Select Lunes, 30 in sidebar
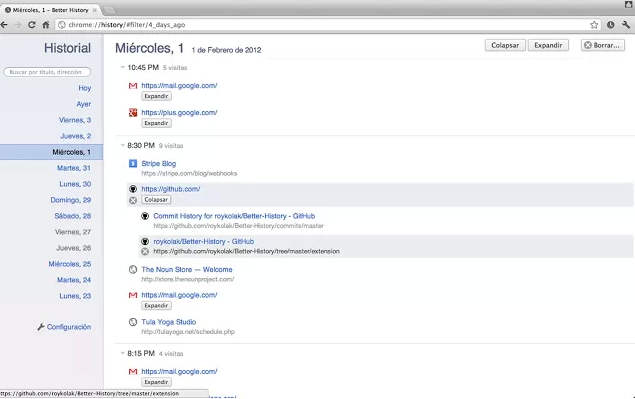The height and width of the screenshot is (399, 635). click(75, 184)
